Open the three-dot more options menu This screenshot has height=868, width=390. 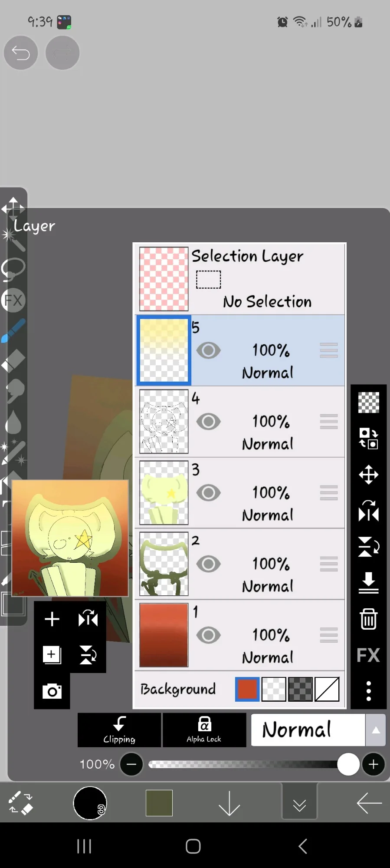point(368,691)
